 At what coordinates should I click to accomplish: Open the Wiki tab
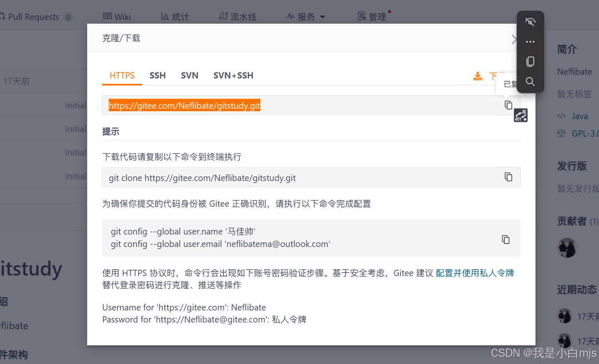[x=117, y=17]
